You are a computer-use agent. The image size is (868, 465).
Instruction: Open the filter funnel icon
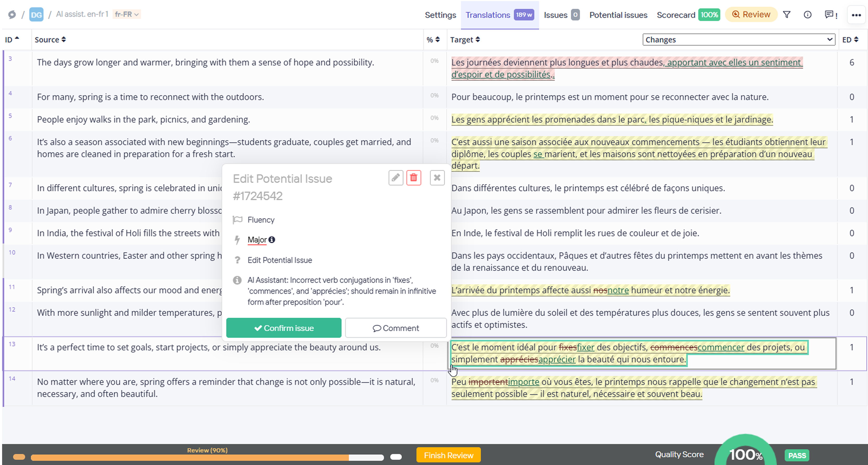pyautogui.click(x=787, y=14)
